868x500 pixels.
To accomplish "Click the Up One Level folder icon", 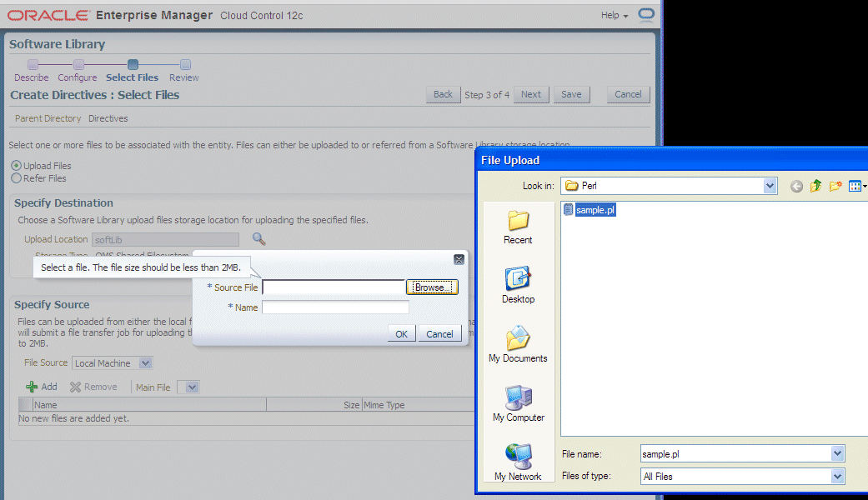I will (x=815, y=186).
